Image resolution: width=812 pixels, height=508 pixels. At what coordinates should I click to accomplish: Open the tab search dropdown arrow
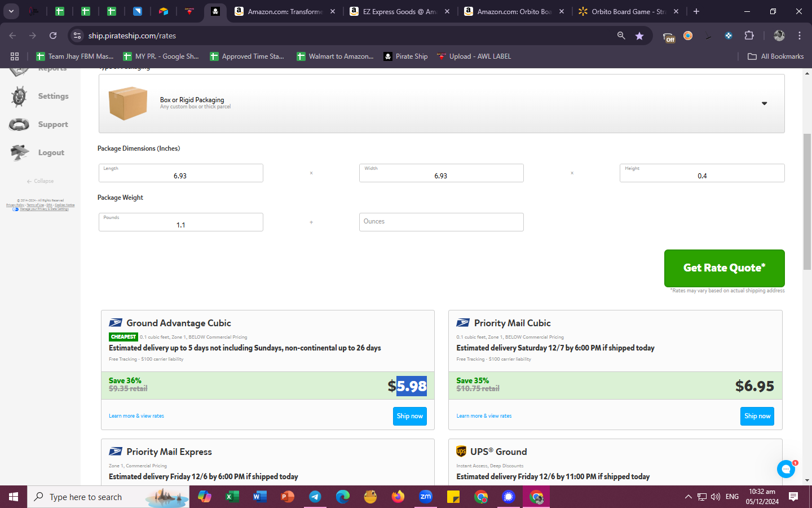[11, 11]
